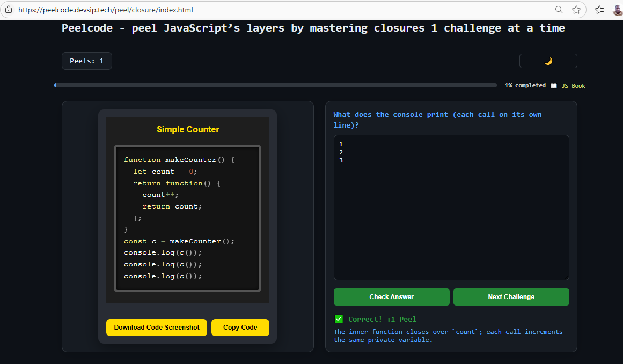Open the JS Book link
This screenshot has width=623, height=364.
pos(573,85)
